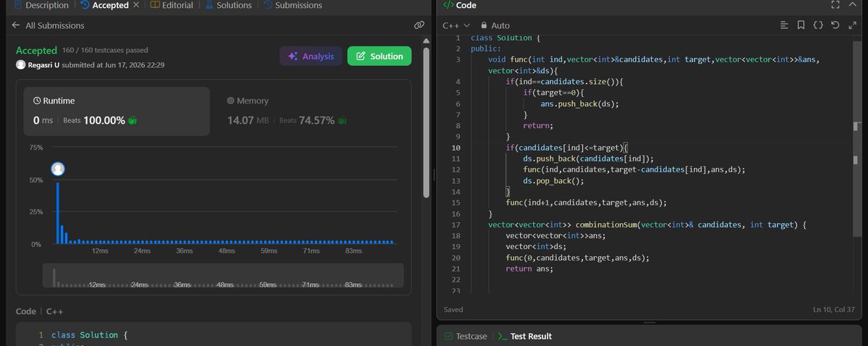Click the avatar marker on runtime chart
This screenshot has height=346, width=868.
tap(58, 169)
